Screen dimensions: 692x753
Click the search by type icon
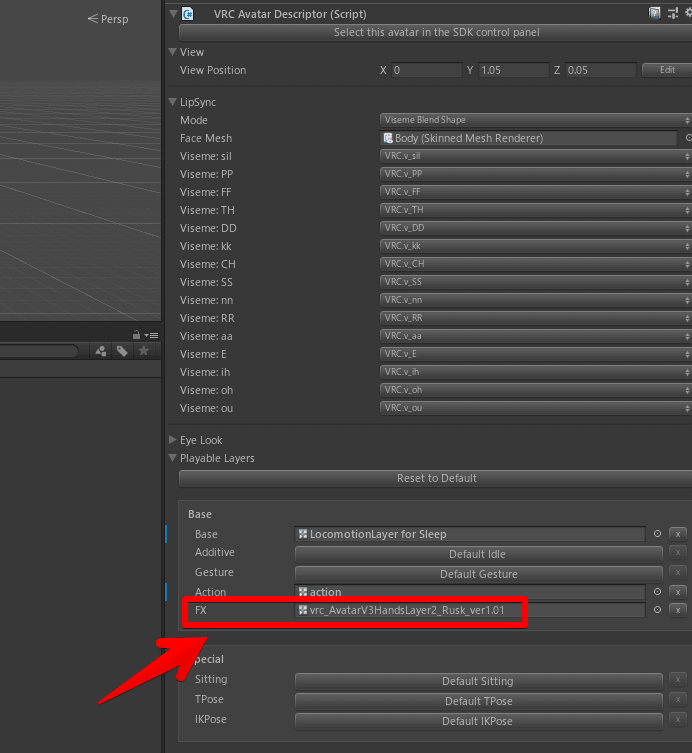click(101, 351)
